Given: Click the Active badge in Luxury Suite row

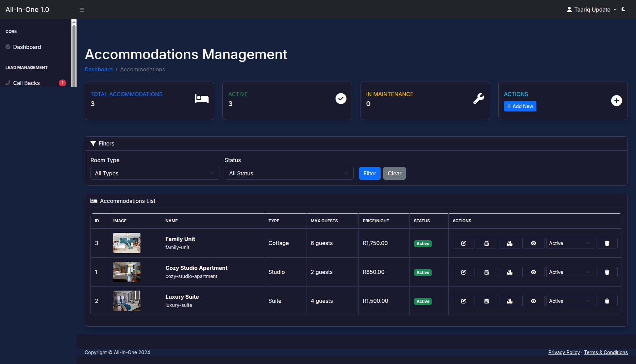Looking at the screenshot, I should coord(423,301).
